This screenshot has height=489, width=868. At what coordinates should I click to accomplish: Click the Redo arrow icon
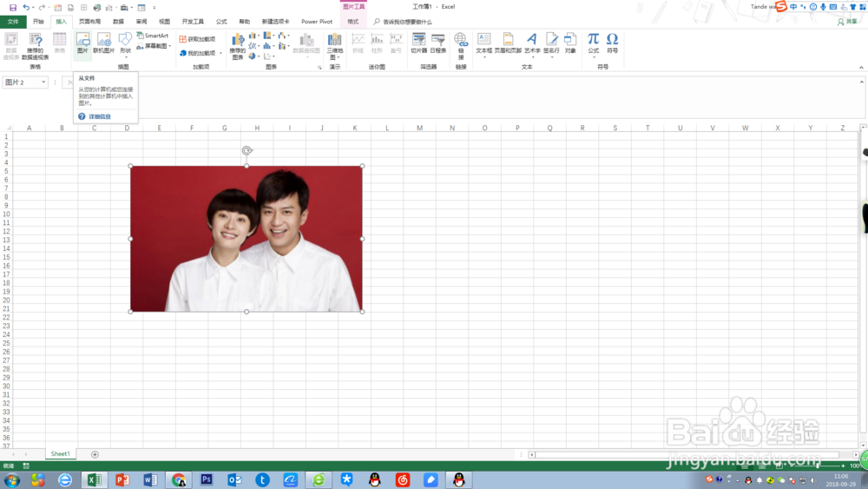pyautogui.click(x=42, y=7)
